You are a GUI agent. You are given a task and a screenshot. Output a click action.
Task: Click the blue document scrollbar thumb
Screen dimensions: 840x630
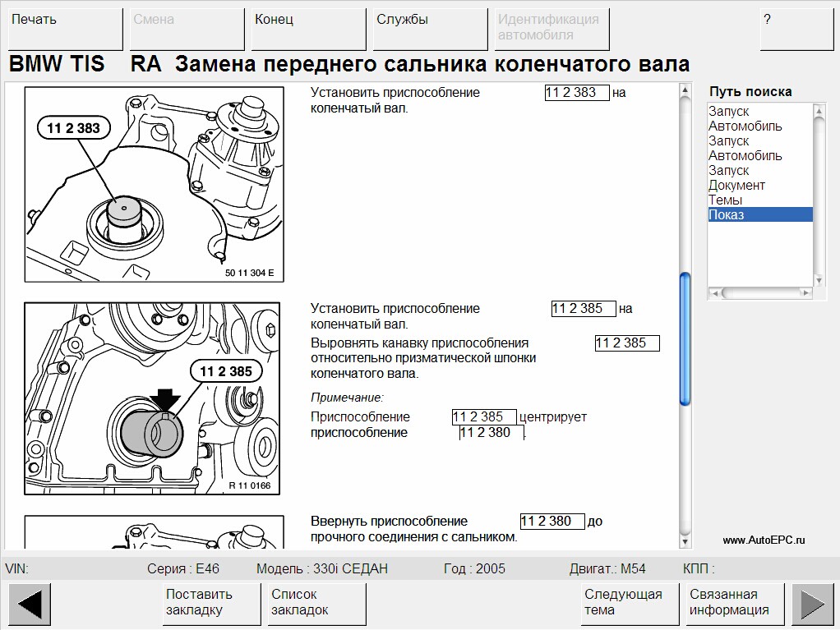pyautogui.click(x=685, y=339)
